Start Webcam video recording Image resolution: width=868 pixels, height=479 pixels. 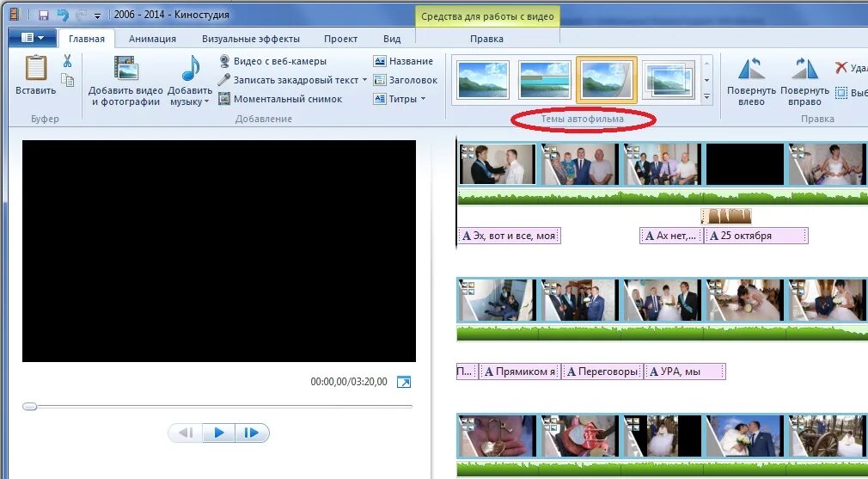pos(272,61)
